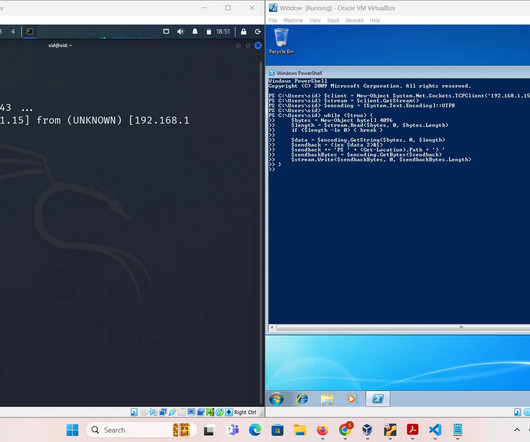The width and height of the screenshot is (530, 442).
Task: Click VirtualBox hard disk activity indicator of Kali VM
Action: click(134, 412)
